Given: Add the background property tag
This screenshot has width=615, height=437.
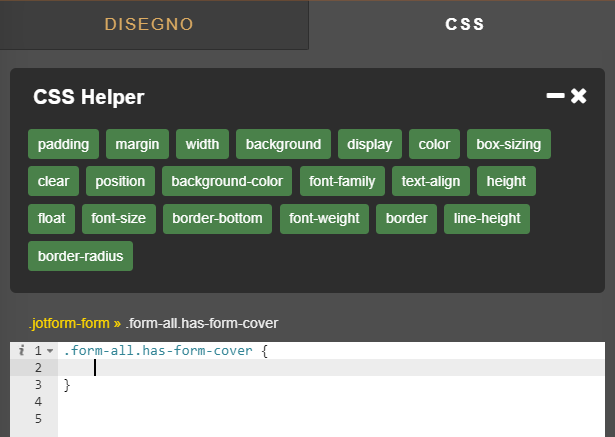Looking at the screenshot, I should [x=283, y=144].
